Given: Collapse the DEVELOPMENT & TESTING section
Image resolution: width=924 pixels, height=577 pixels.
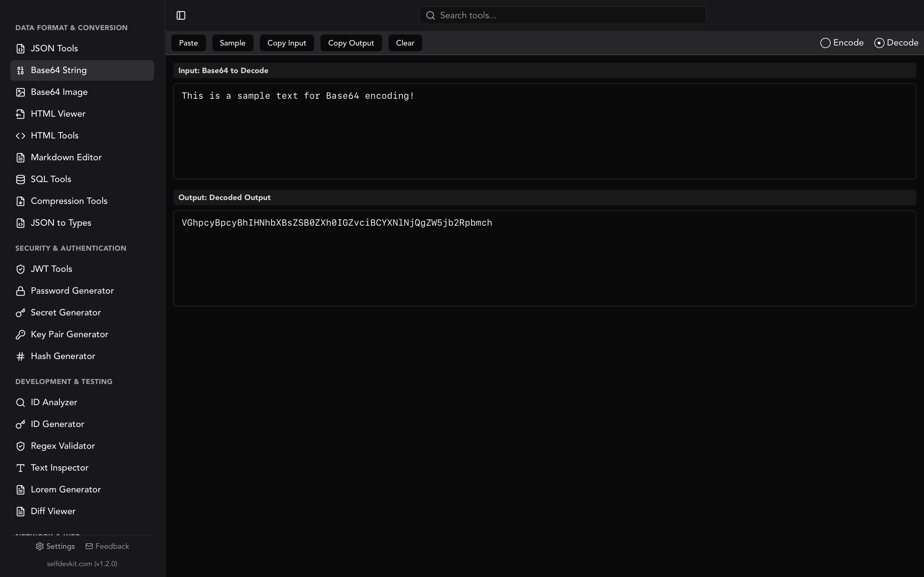Looking at the screenshot, I should coord(64,381).
